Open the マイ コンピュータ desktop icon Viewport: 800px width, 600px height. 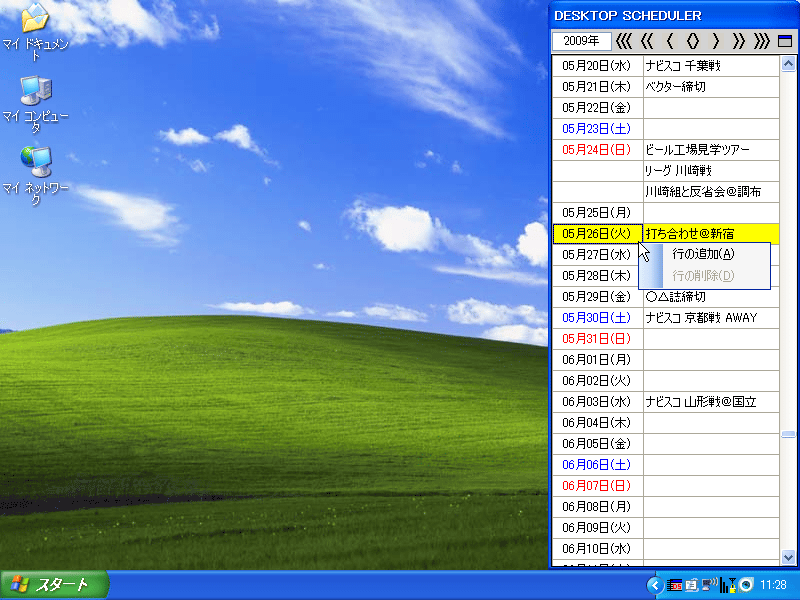[x=35, y=104]
